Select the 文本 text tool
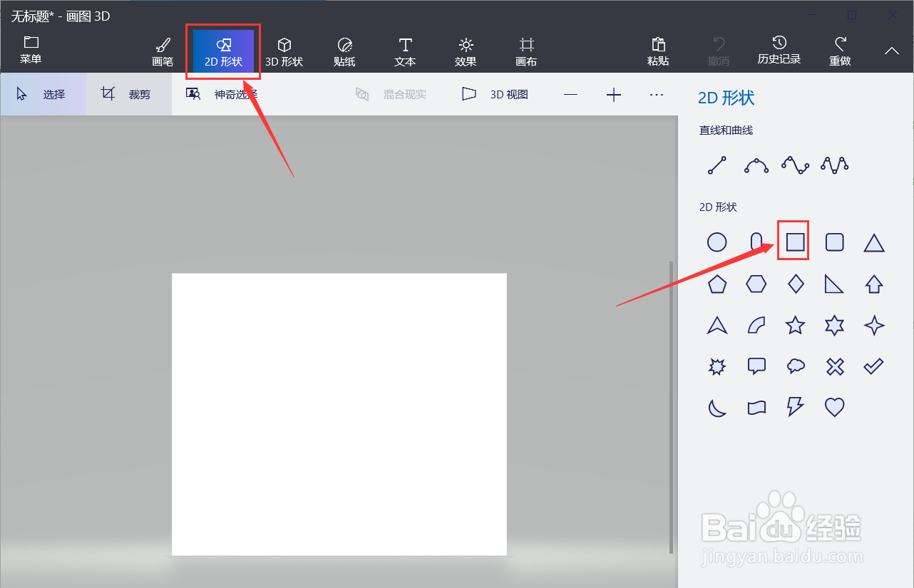The height and width of the screenshot is (588, 914). tap(405, 52)
